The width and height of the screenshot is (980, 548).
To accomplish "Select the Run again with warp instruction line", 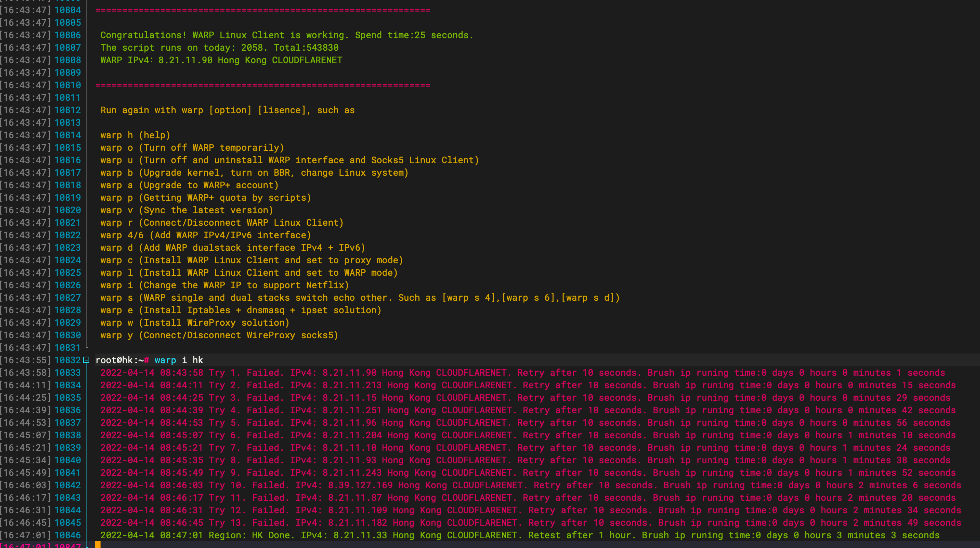I will click(227, 110).
